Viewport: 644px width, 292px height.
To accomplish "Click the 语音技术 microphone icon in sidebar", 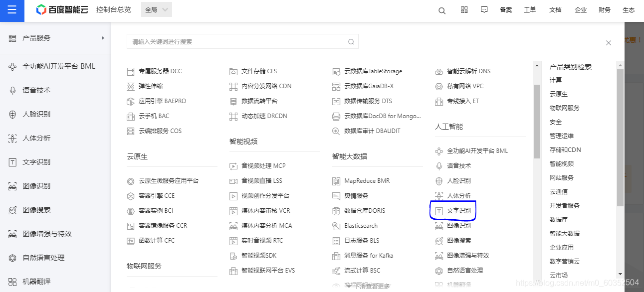I will (x=13, y=90).
